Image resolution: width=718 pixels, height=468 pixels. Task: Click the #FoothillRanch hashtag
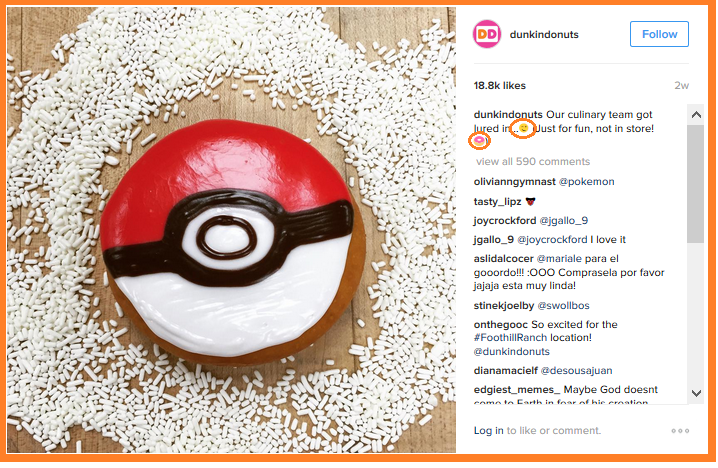tap(510, 338)
